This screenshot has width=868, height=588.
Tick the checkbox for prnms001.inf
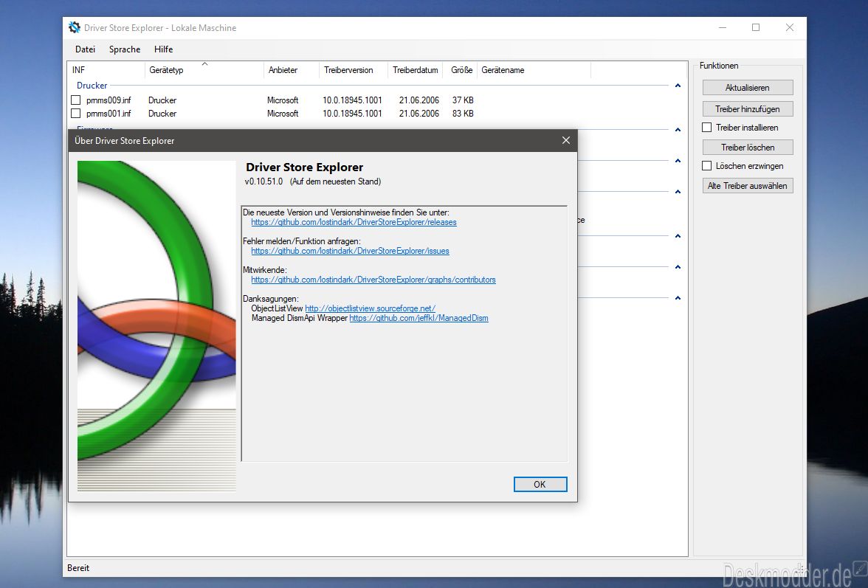coord(76,114)
